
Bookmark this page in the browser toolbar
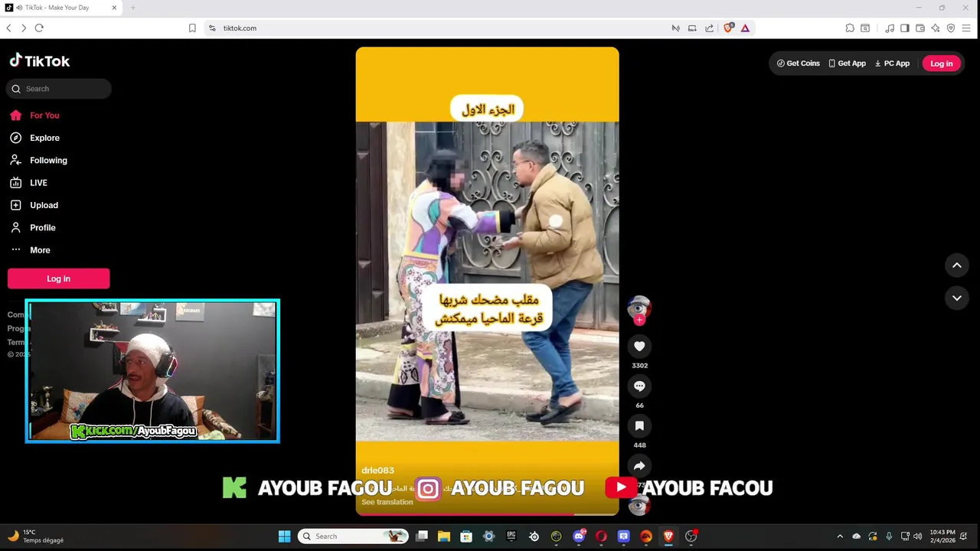pos(192,28)
